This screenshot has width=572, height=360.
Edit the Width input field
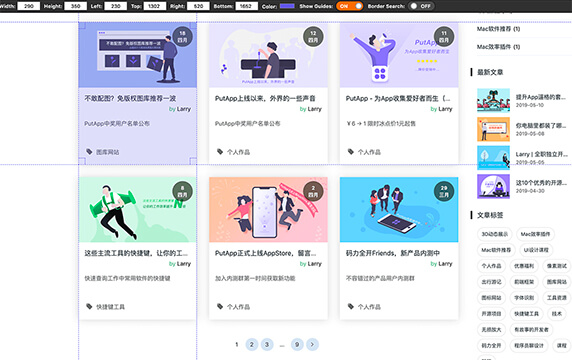[x=28, y=6]
